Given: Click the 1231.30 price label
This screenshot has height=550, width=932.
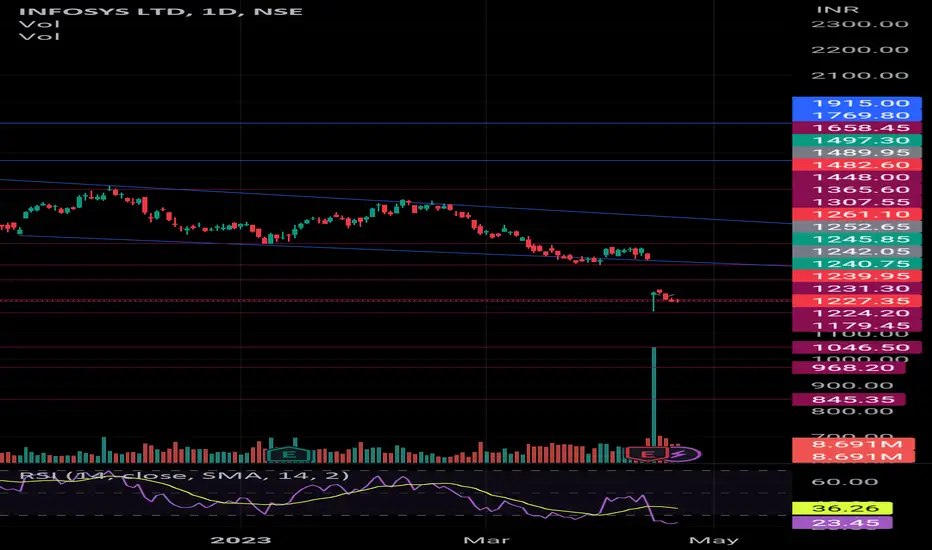Looking at the screenshot, I should [x=857, y=288].
